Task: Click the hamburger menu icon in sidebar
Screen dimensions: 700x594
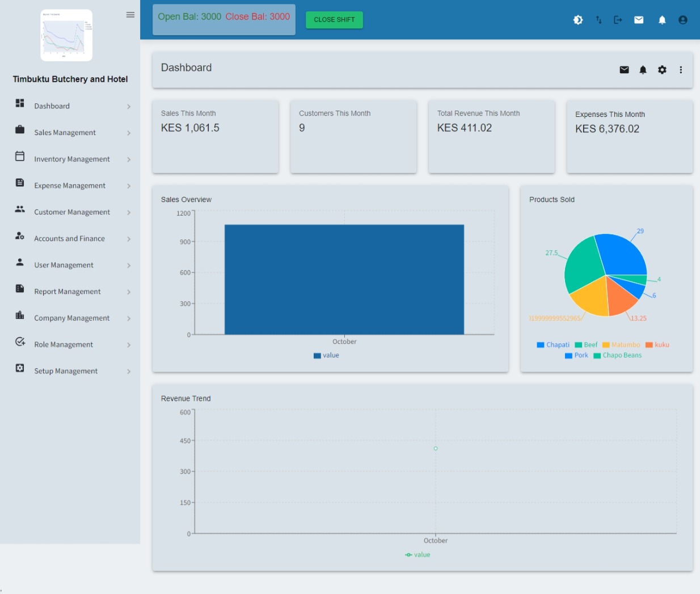Action: (x=130, y=15)
